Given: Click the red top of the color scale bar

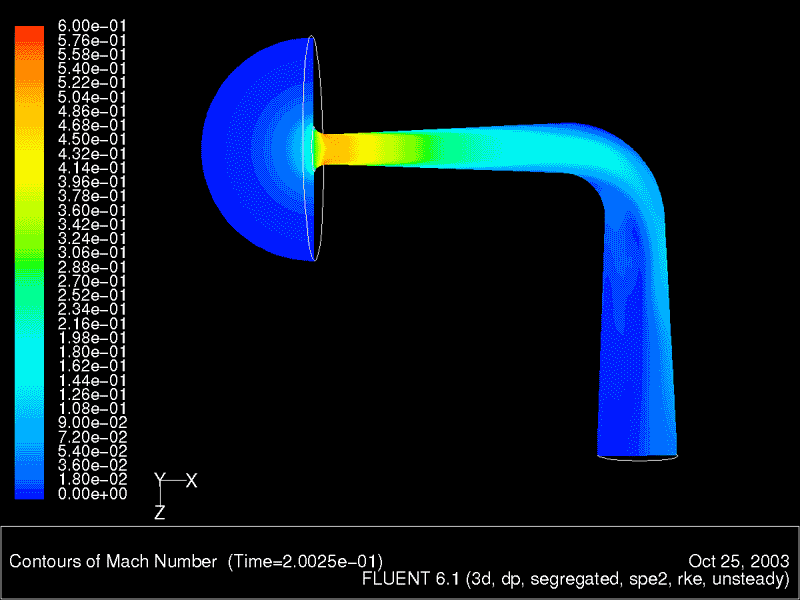Looking at the screenshot, I should (30, 34).
